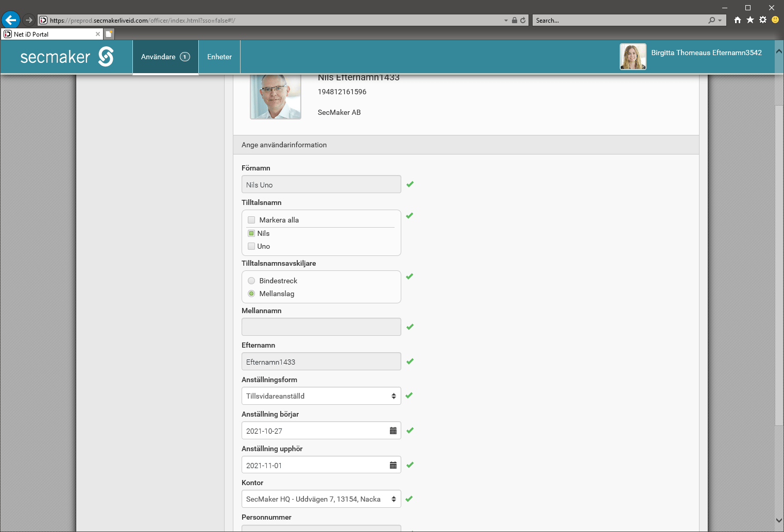The width and height of the screenshot is (784, 532).
Task: Open Birgitta Thomeaus user profile menu
Action: click(x=691, y=56)
